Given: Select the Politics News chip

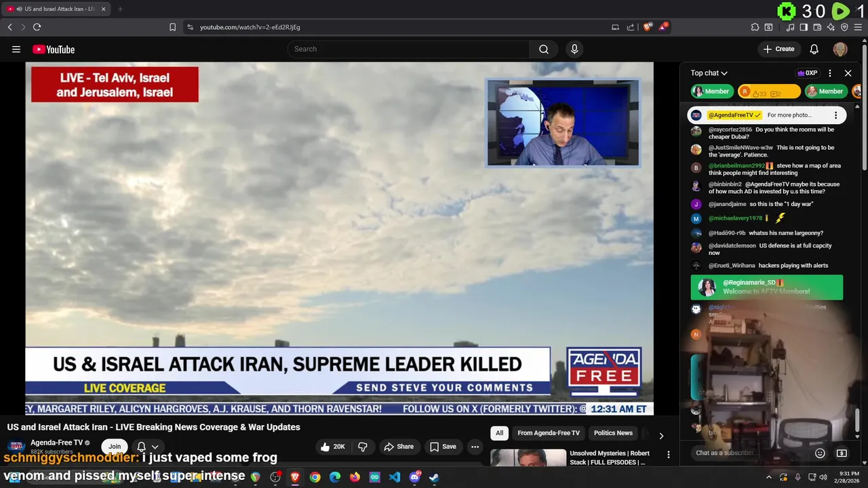Looking at the screenshot, I should pos(613,433).
